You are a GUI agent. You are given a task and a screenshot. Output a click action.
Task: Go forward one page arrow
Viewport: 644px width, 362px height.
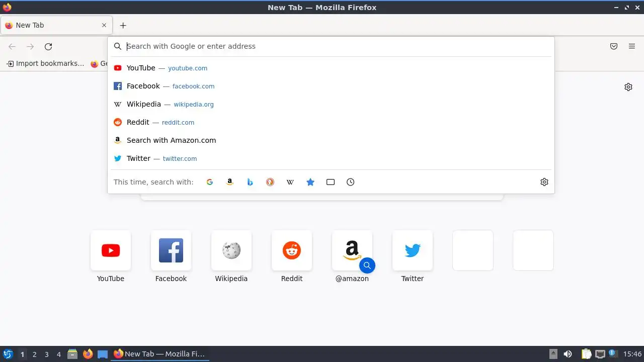[30, 47]
